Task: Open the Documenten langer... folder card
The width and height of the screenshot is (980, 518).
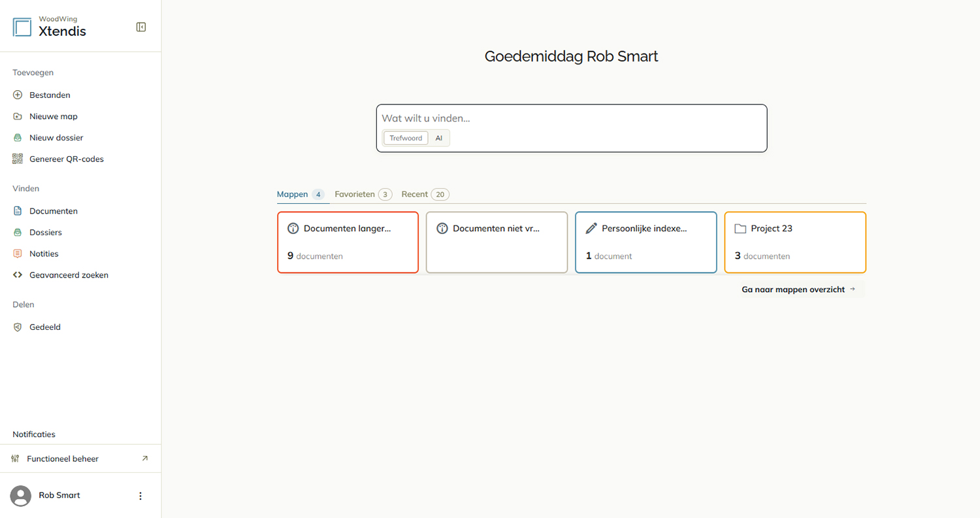Action: (348, 242)
